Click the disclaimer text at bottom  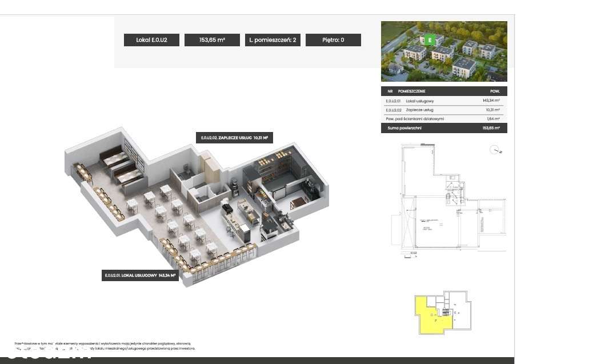105,346
